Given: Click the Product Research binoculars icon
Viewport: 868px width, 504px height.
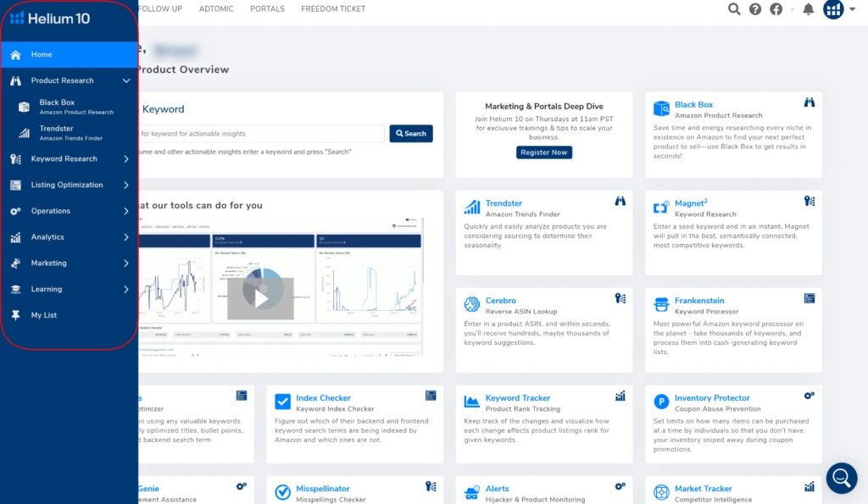Looking at the screenshot, I should click(15, 80).
